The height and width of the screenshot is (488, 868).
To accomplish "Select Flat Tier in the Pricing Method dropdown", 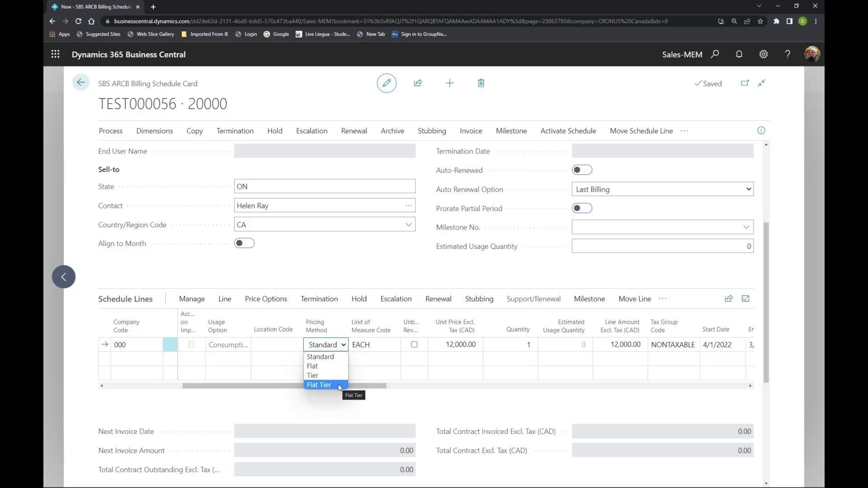I will pos(321,385).
